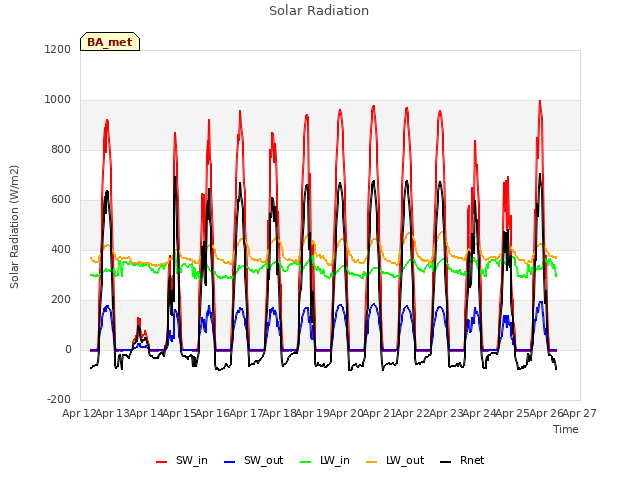This screenshot has width=640, height=480.
Task: Click the Apr 17 x-axis tick label
Action: [246, 413]
